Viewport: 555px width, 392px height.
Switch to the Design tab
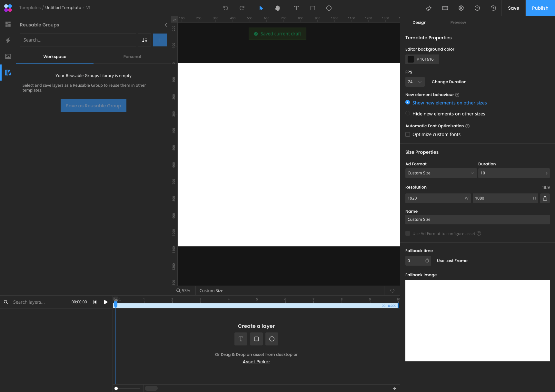click(419, 23)
